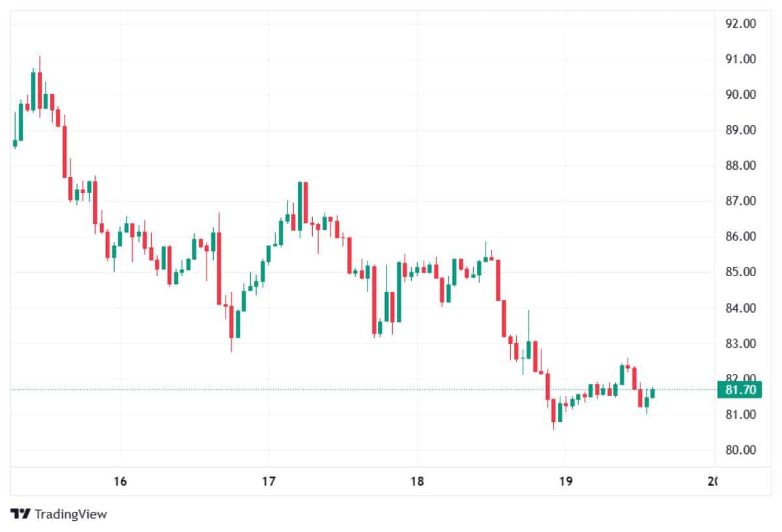Click the last green candle on chart

653,393
